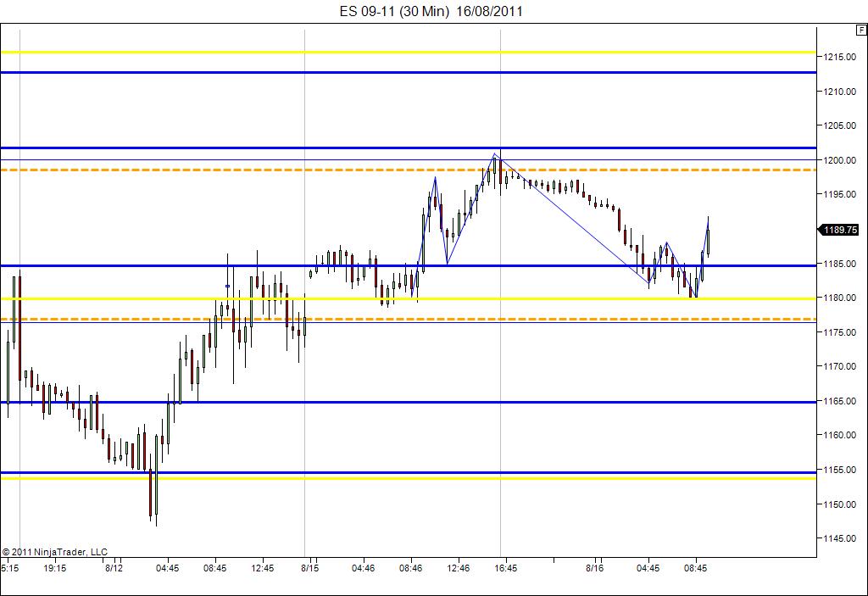Select the yellow line just below 1155
Viewport: 868px width, 596px height.
(x=409, y=478)
